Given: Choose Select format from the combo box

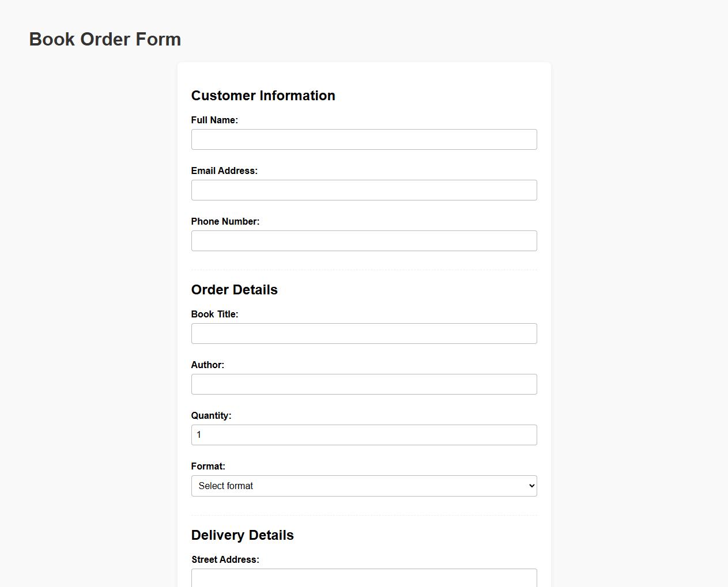Looking at the screenshot, I should pyautogui.click(x=364, y=486).
